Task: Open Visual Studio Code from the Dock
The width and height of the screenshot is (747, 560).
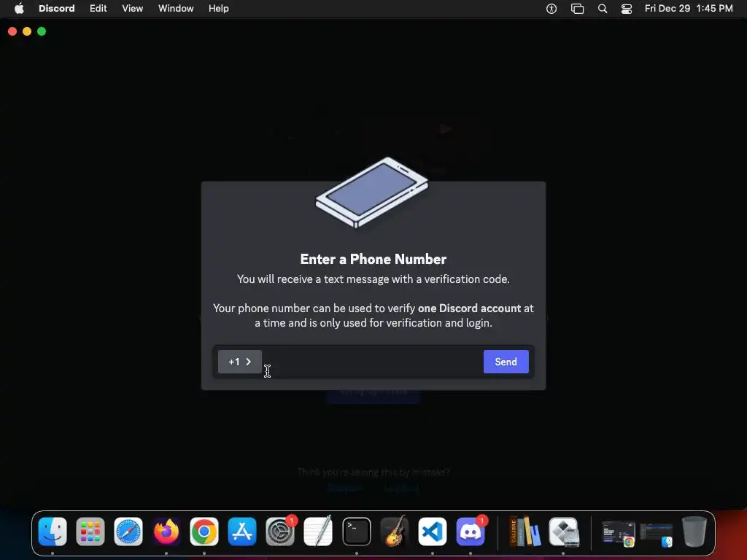Action: (x=432, y=532)
